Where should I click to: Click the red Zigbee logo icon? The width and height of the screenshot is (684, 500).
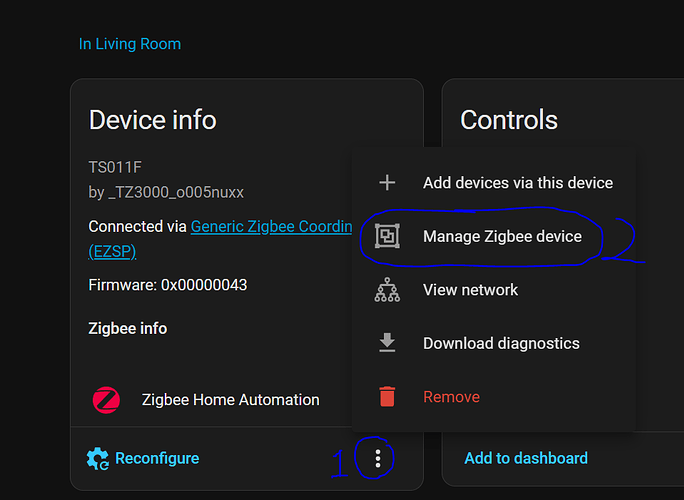106,400
